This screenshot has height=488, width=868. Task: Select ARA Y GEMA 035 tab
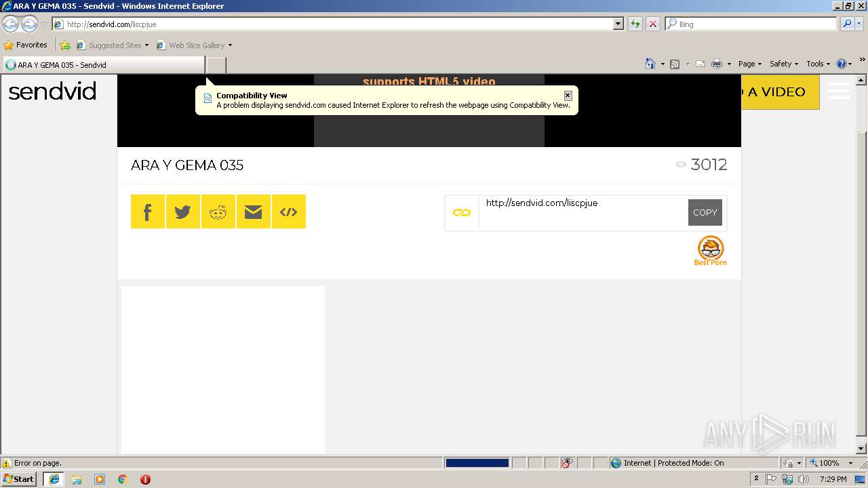click(103, 65)
